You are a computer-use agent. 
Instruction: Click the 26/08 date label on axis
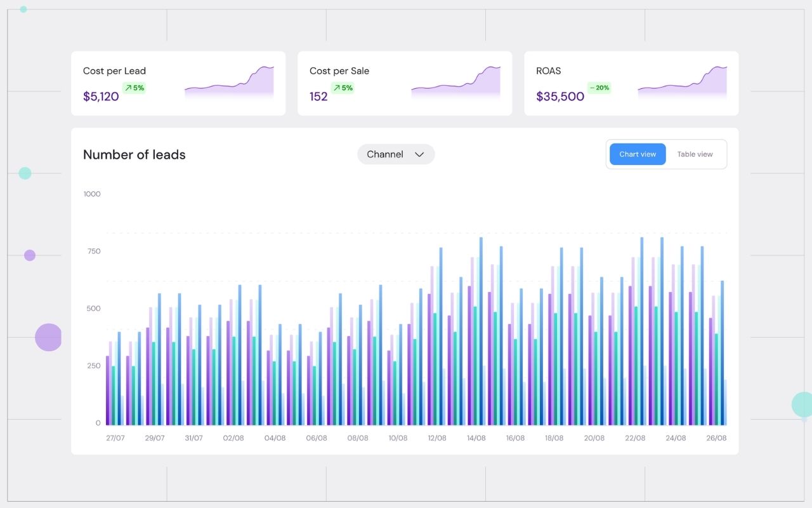716,438
